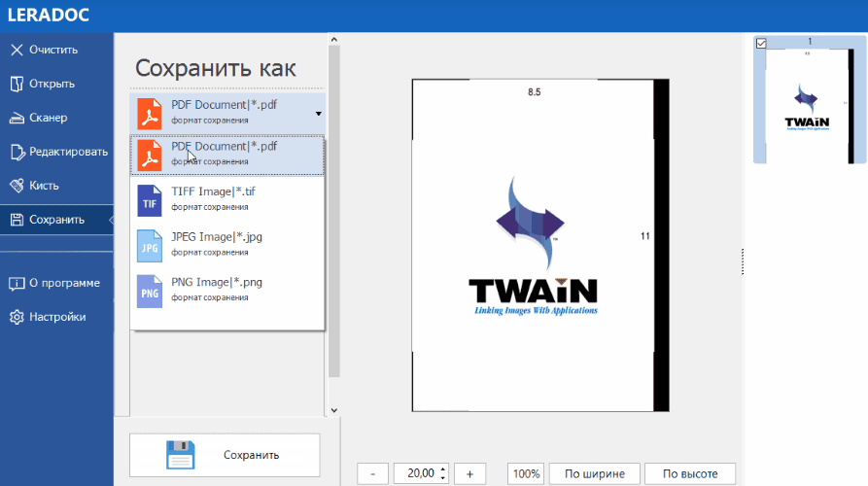Screen dimensions: 868x486
Task: Click the zoom value up stepper arrow
Action: pyautogui.click(x=443, y=469)
